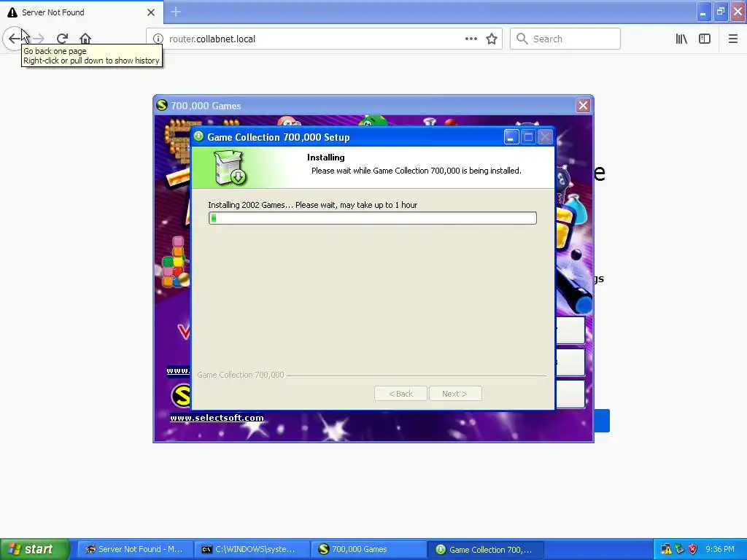Restore down the Firefox browser window
The image size is (747, 560).
point(721,12)
